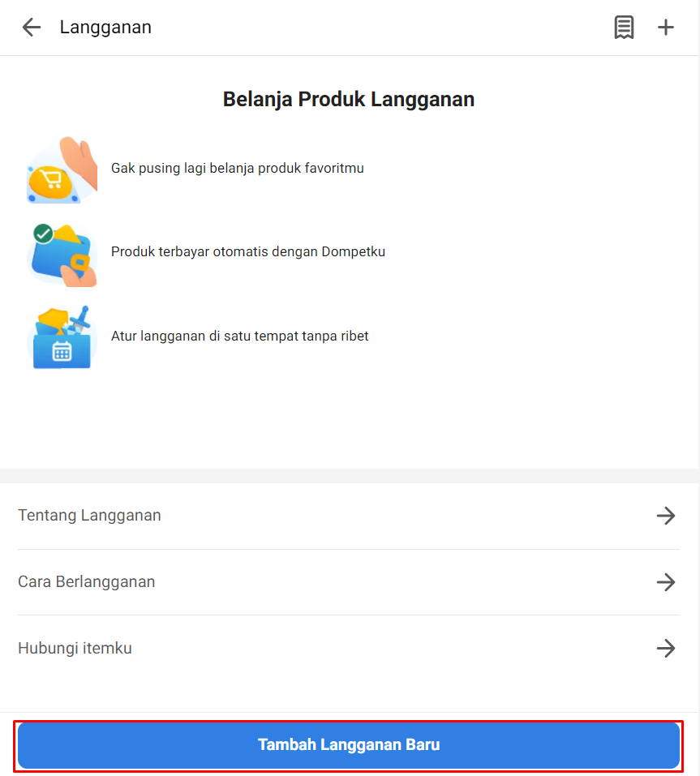The width and height of the screenshot is (700, 776).
Task: Click the arrow beside Hubungi itemku
Action: click(x=666, y=649)
